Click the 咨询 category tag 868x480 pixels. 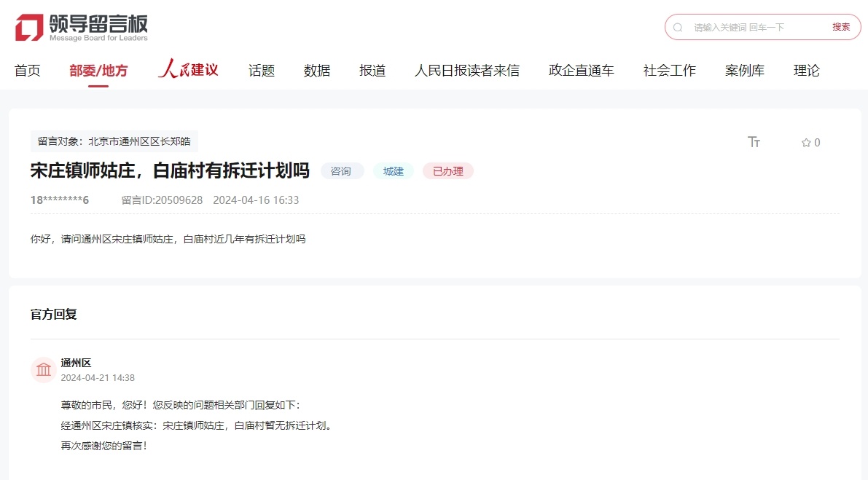(341, 171)
